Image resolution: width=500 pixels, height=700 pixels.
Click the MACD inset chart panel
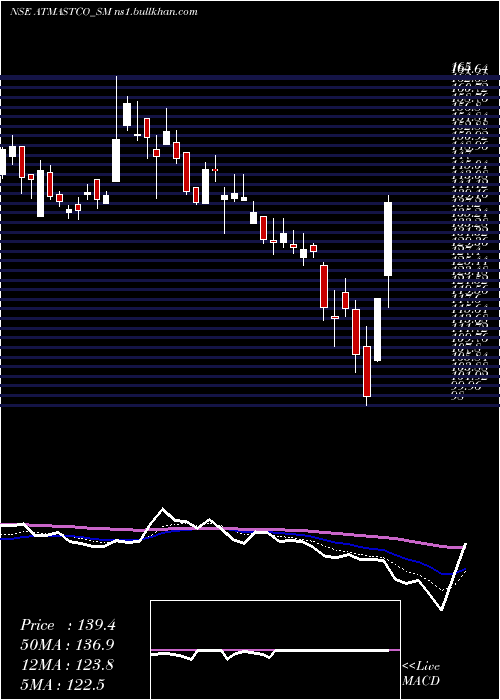(275, 650)
